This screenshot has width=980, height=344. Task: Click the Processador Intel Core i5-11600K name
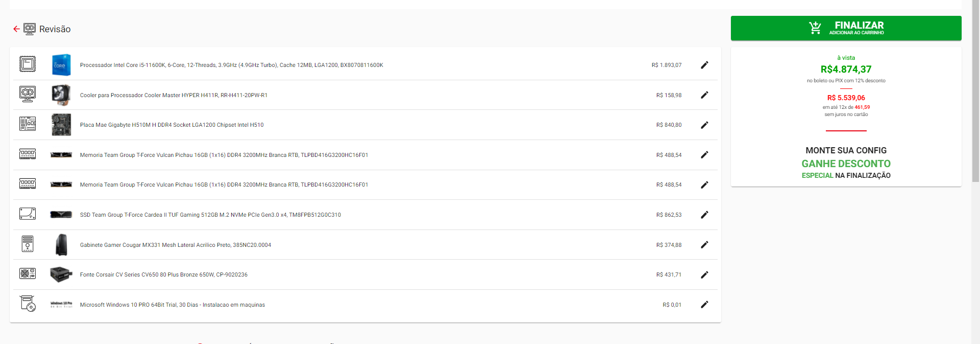[x=231, y=65]
